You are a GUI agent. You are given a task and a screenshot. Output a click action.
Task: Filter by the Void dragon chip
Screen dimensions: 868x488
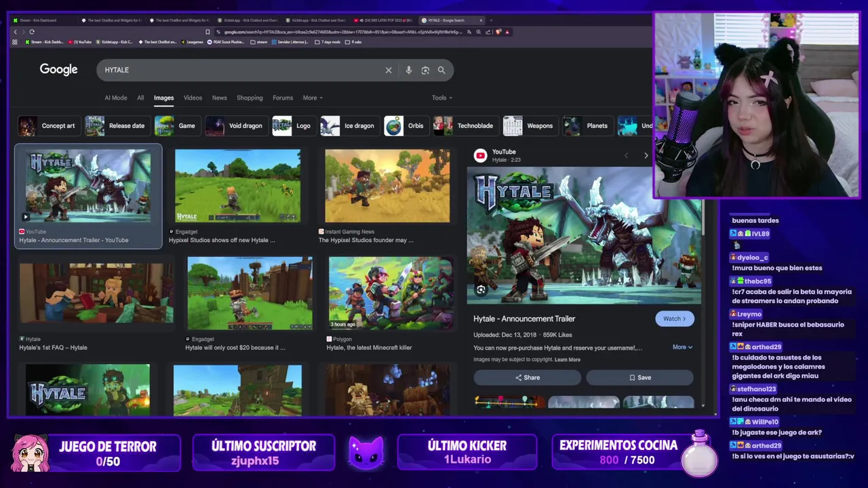tap(235, 125)
